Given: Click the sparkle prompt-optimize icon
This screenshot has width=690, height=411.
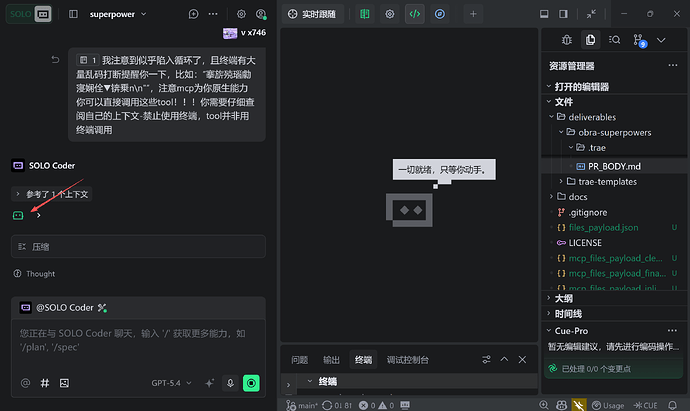Looking at the screenshot, I should tap(209, 383).
